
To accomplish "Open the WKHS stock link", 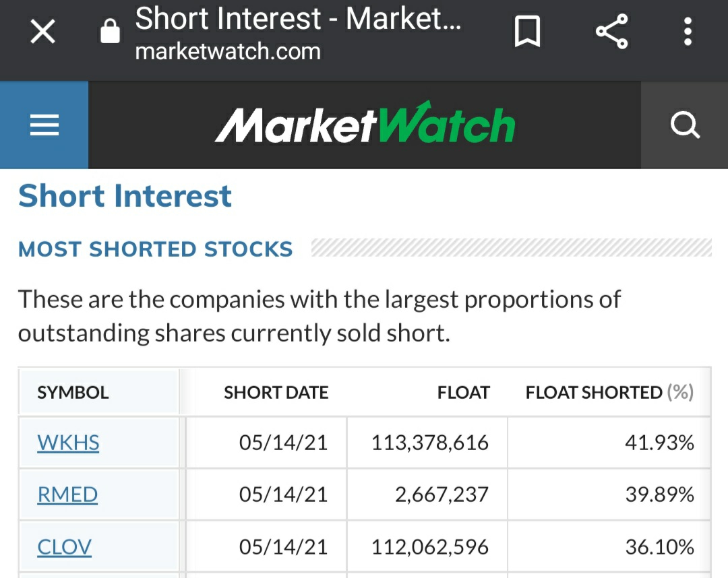I will [68, 443].
